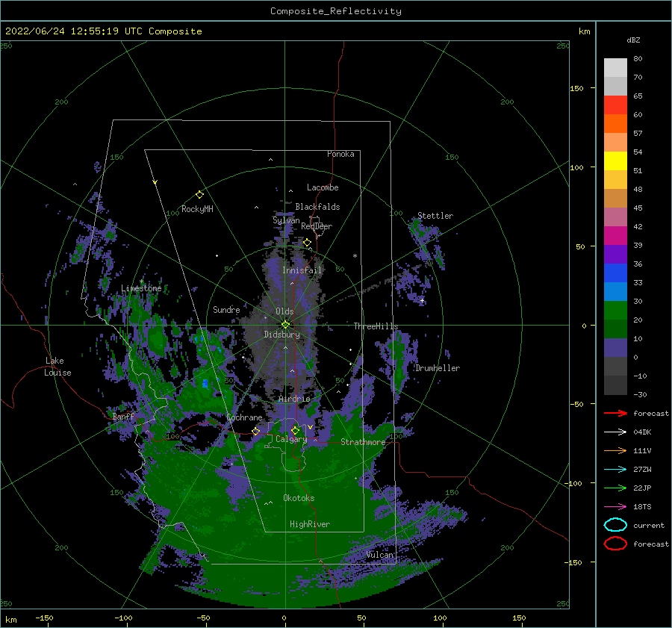Viewport: 672px width, 628px height.
Task: Click the Limestone label
Action: point(141,288)
